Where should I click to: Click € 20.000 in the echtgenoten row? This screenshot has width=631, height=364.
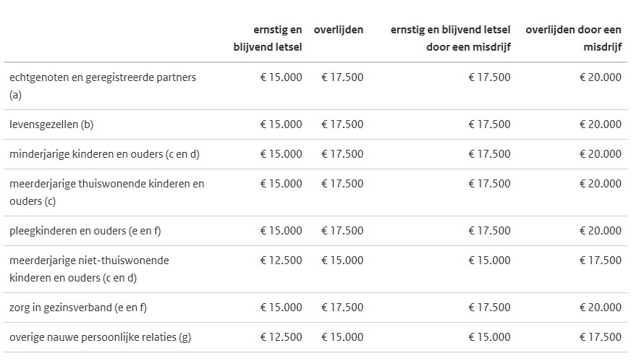(601, 77)
